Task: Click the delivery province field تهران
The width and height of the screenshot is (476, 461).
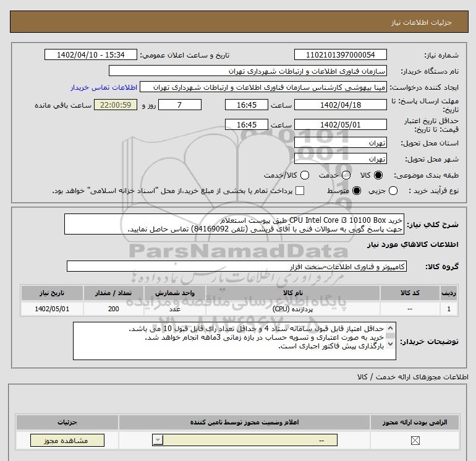Action: [340, 143]
